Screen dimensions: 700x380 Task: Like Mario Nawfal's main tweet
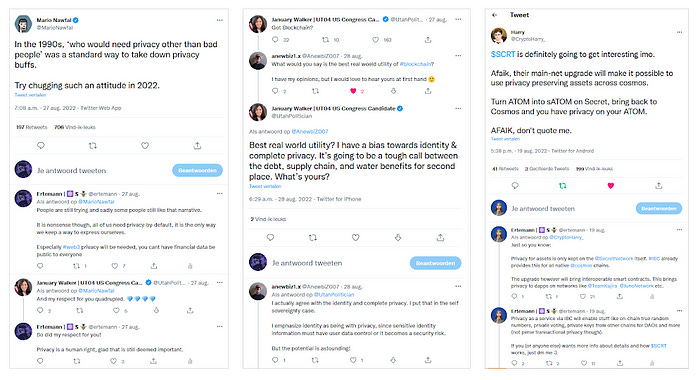pyautogui.click(x=145, y=146)
